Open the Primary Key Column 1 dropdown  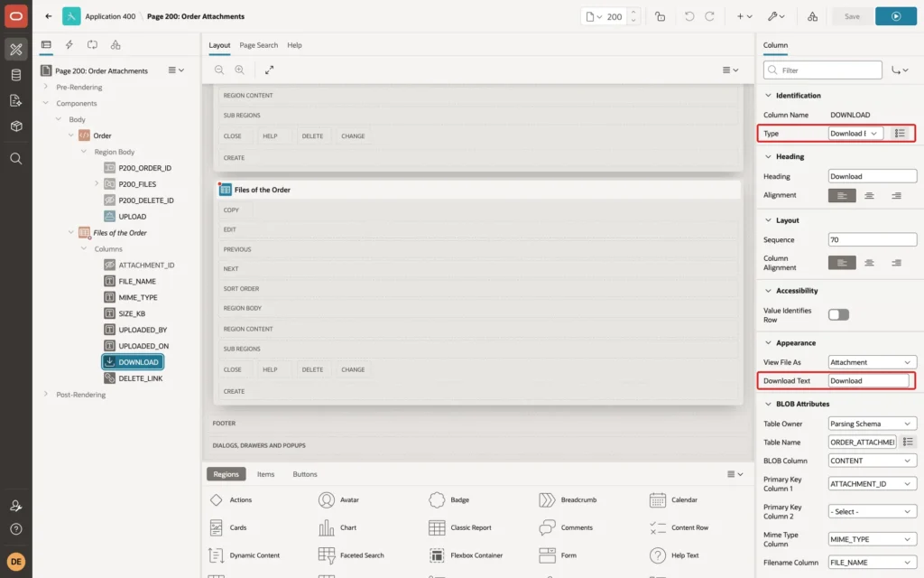click(873, 484)
